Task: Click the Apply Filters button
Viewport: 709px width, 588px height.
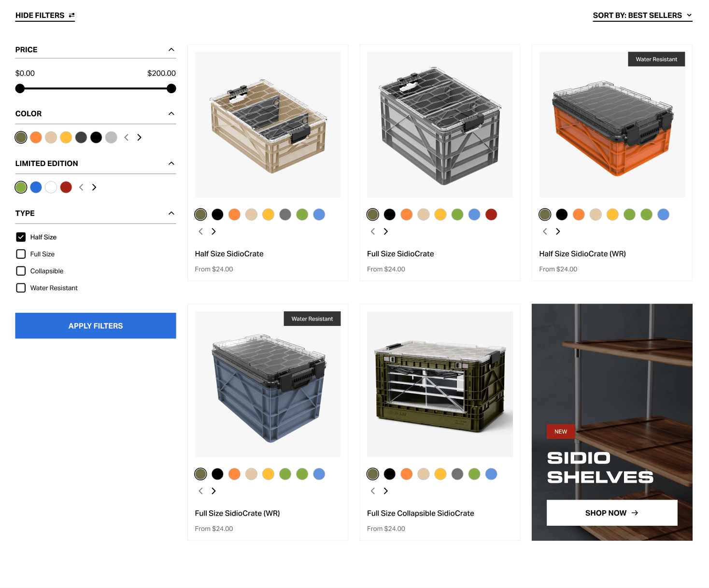Action: [96, 326]
